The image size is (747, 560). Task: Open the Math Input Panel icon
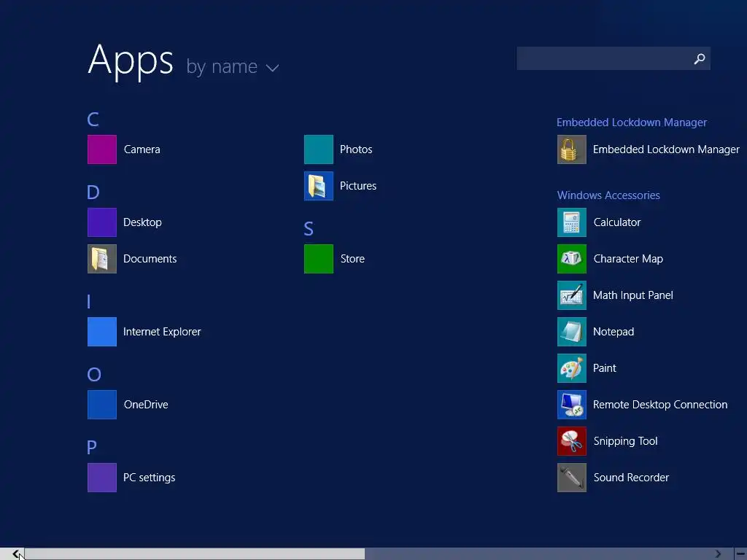[x=572, y=295]
